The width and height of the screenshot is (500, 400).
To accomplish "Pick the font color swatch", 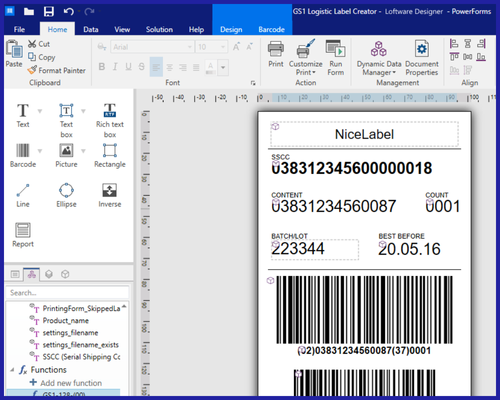I will coord(210,67).
